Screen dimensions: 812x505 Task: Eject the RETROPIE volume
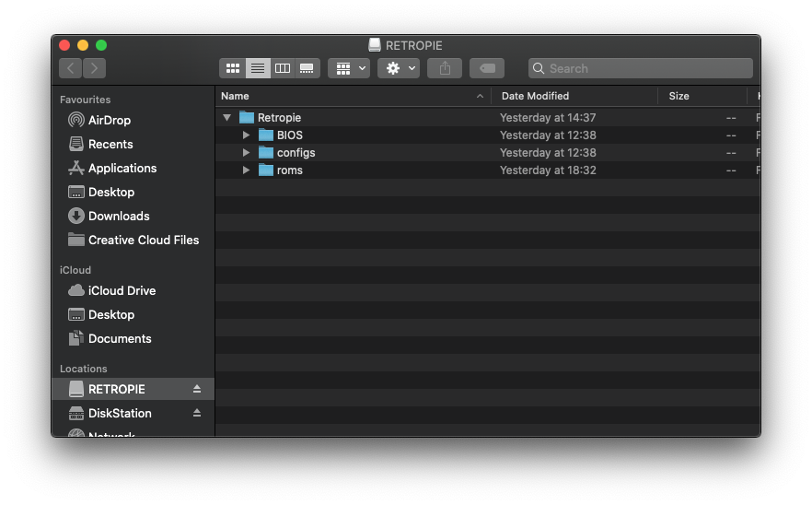pos(197,389)
